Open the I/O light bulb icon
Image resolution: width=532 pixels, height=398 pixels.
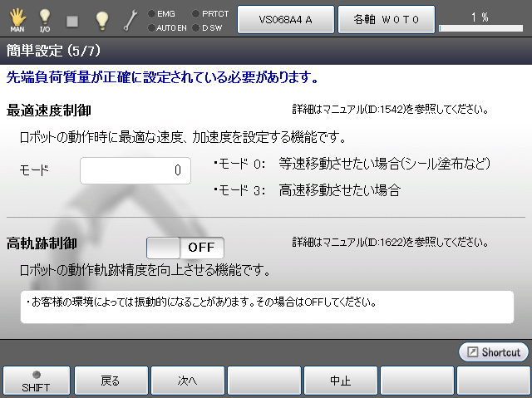coord(45,18)
